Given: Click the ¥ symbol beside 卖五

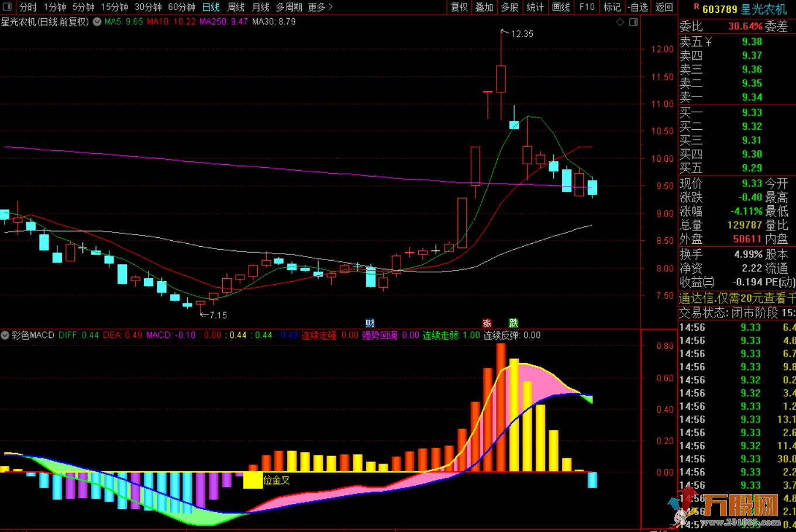Looking at the screenshot, I should click(709, 42).
